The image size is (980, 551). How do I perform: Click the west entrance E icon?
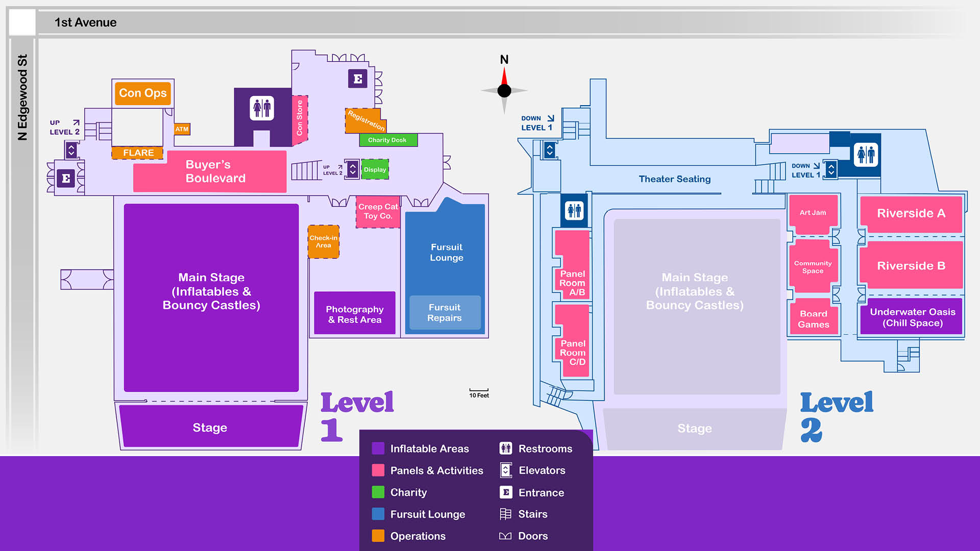tap(66, 178)
